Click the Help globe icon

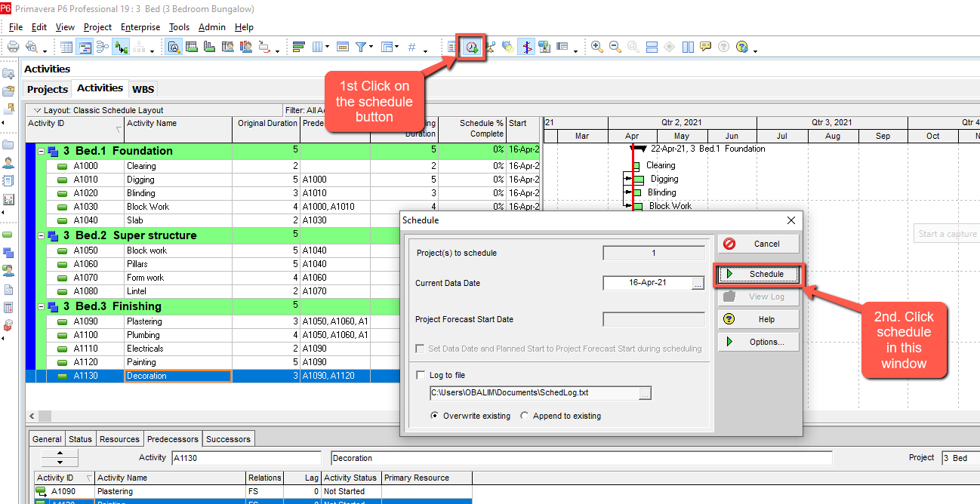coord(742,47)
